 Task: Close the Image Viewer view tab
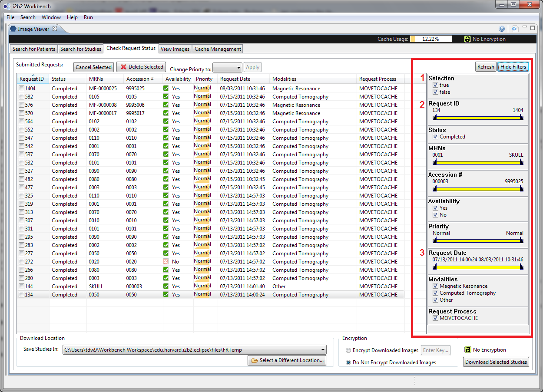(x=55, y=29)
